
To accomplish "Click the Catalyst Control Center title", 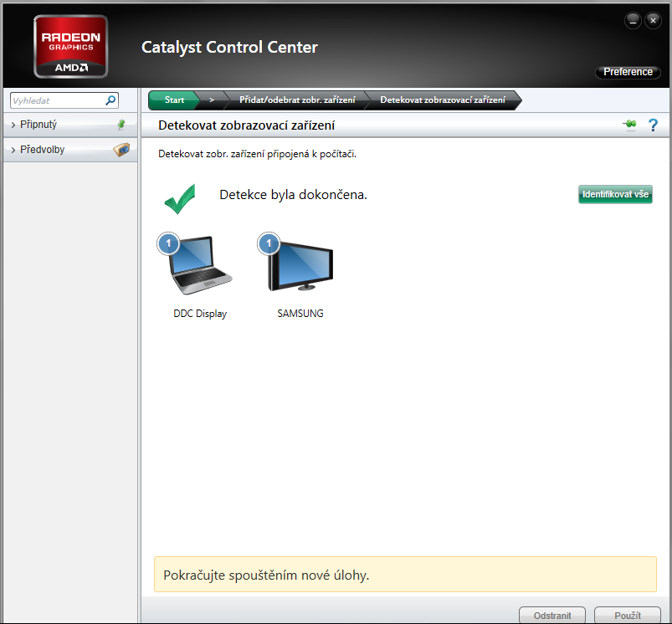I will (229, 48).
